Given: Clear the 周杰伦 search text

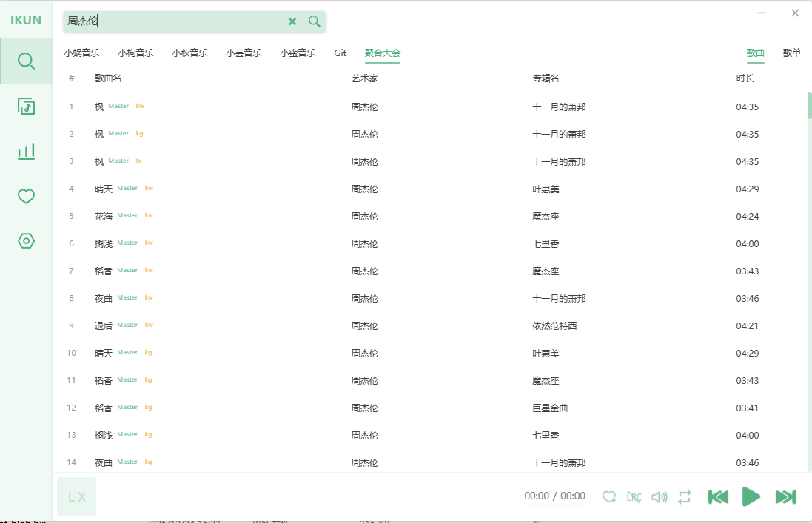Looking at the screenshot, I should (x=292, y=21).
